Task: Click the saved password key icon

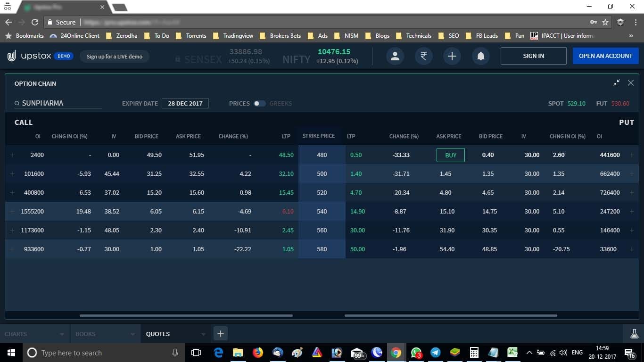Action: [x=594, y=22]
